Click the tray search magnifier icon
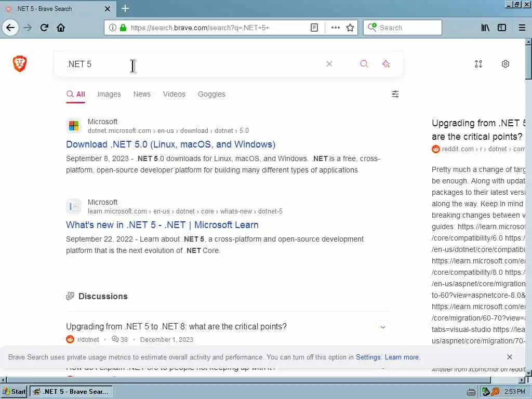The width and height of the screenshot is (532, 399). pos(495,392)
